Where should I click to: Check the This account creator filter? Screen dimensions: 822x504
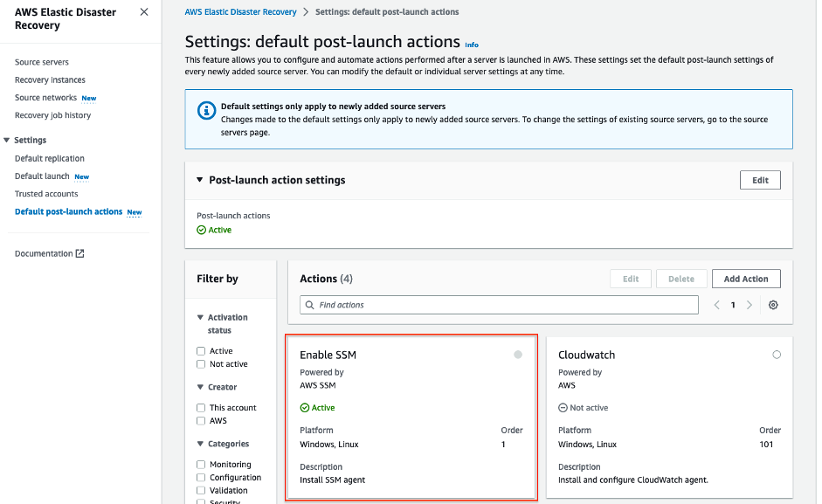tap(200, 407)
